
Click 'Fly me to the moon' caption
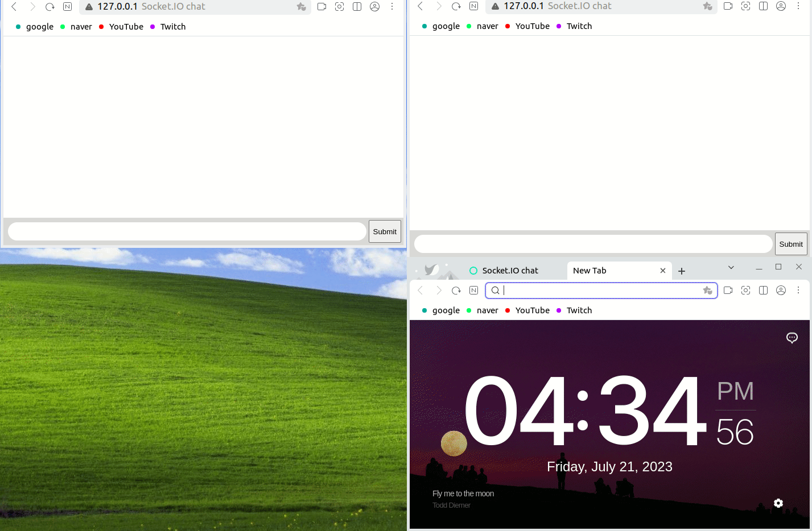pos(463,493)
